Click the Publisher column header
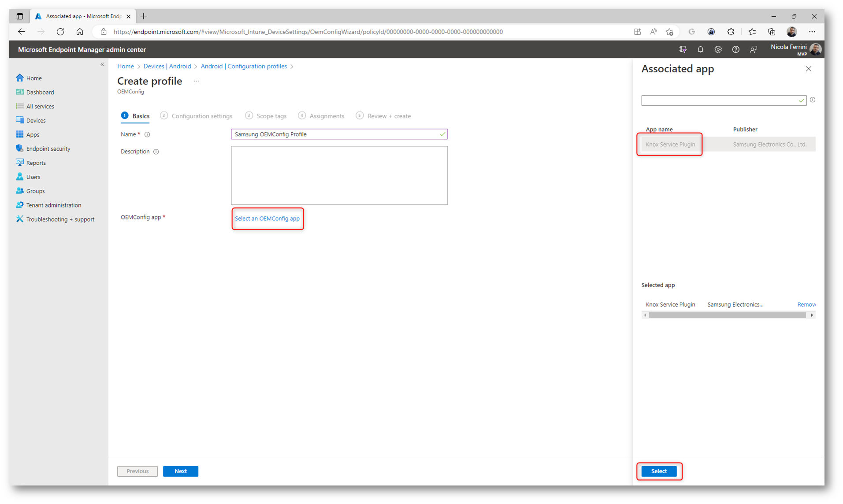Screen dimensions: 843x504 click(x=745, y=130)
